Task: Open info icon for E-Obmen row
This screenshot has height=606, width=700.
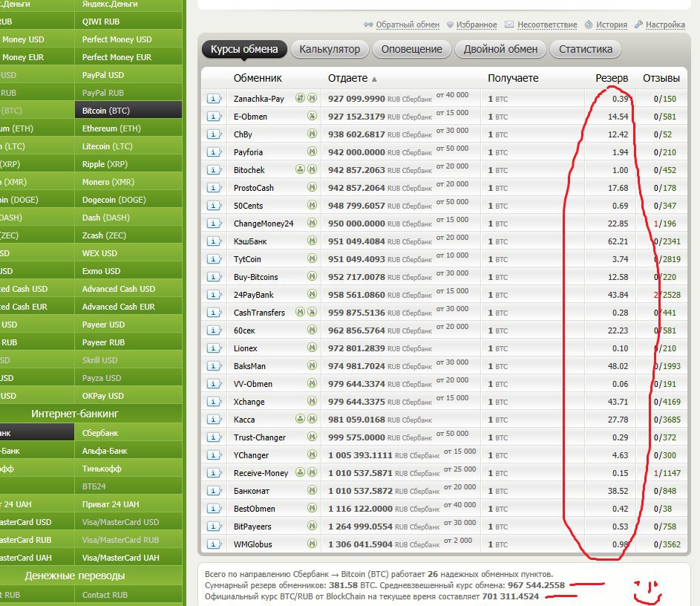Action: [x=214, y=117]
